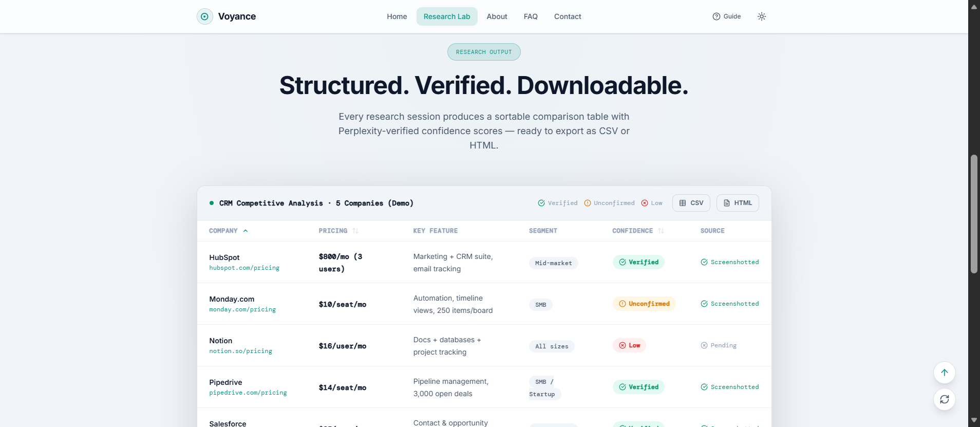980x427 pixels.
Task: Click the Unconfirmed legend icon in table header
Action: pos(588,203)
